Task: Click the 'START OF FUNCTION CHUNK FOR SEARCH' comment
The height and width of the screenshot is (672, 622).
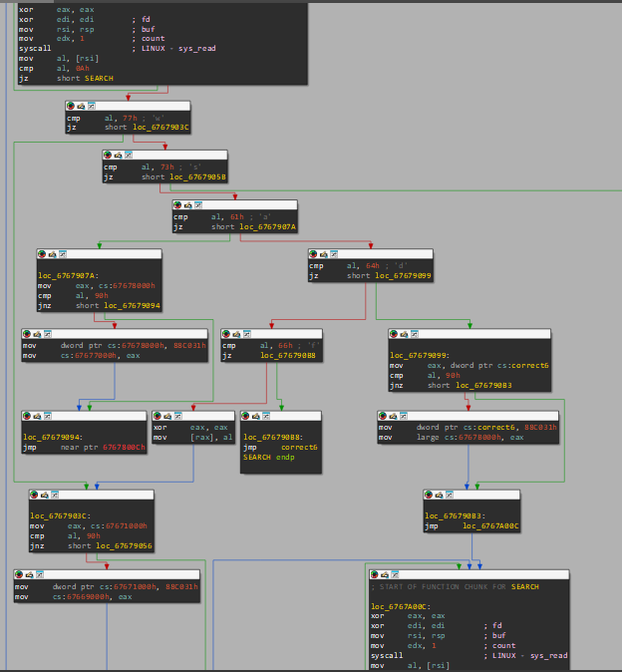Action: (455, 586)
